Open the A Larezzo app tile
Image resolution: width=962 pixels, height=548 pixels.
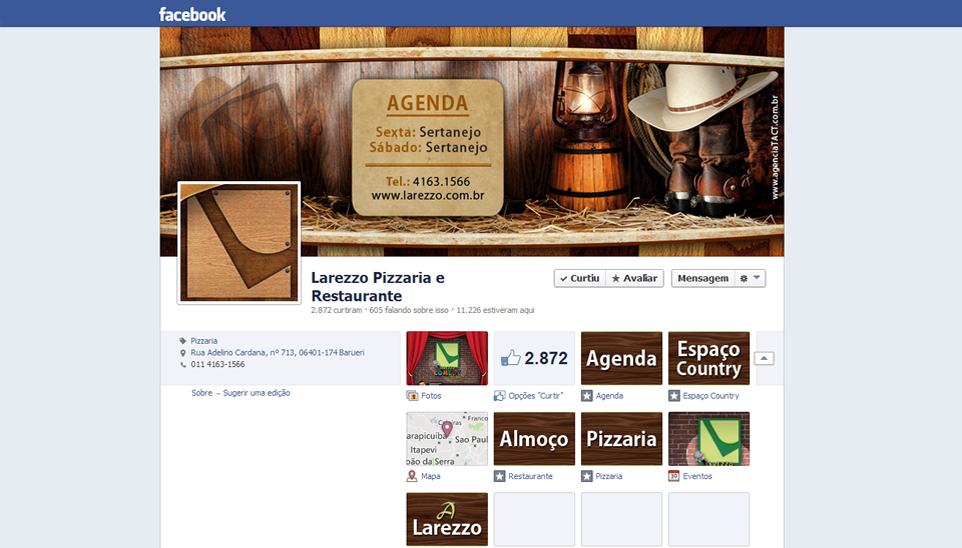447,519
